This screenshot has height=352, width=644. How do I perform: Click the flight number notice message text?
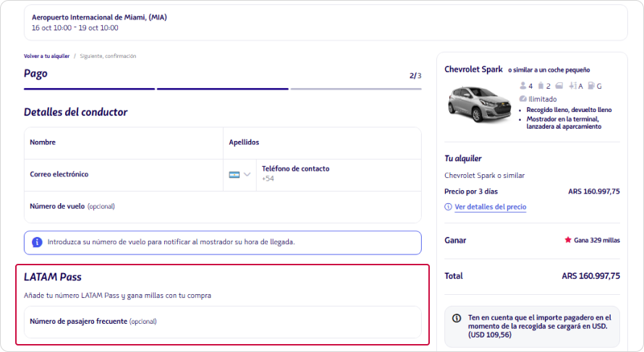tap(171, 242)
